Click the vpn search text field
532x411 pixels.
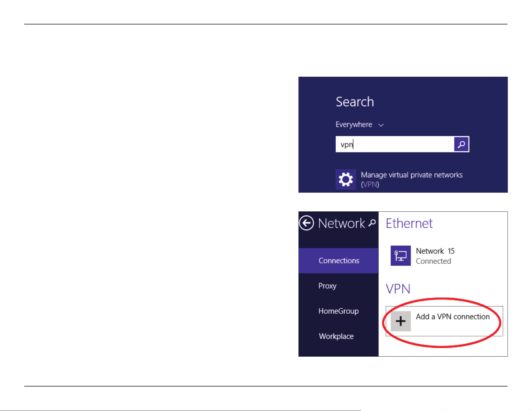395,144
